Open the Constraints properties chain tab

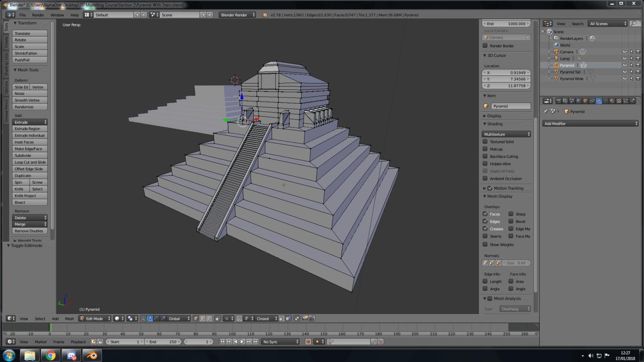coord(592,101)
